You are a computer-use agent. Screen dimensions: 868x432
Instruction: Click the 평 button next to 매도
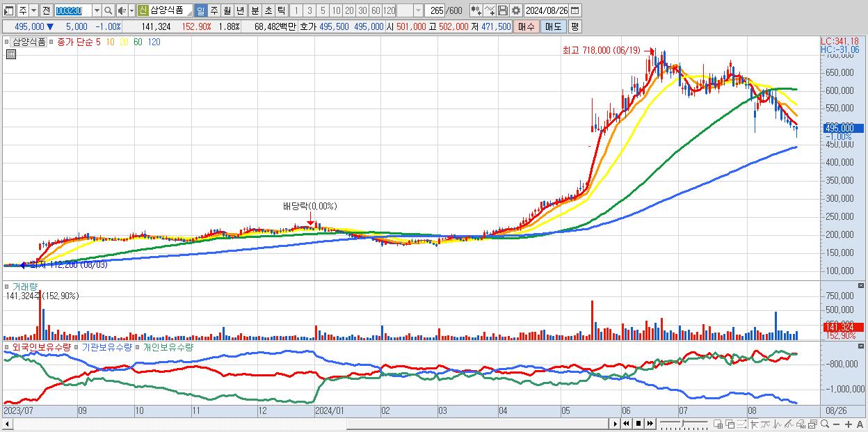(x=574, y=26)
